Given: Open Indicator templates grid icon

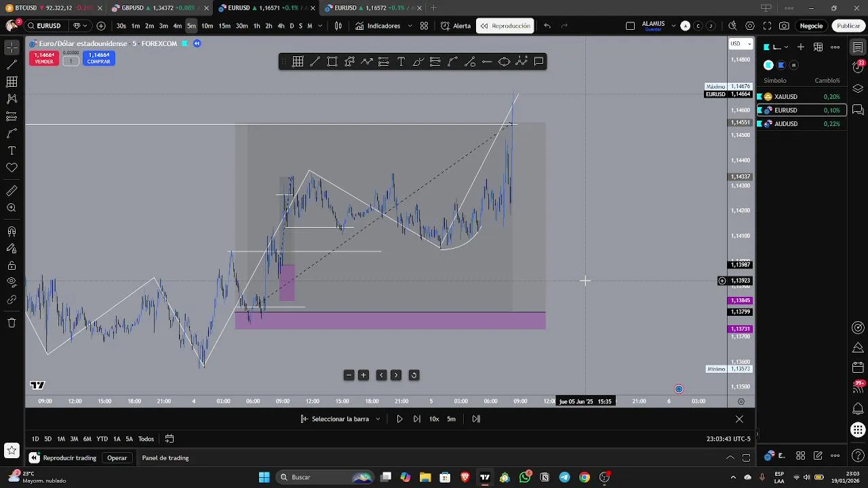Looking at the screenshot, I should click(x=424, y=26).
